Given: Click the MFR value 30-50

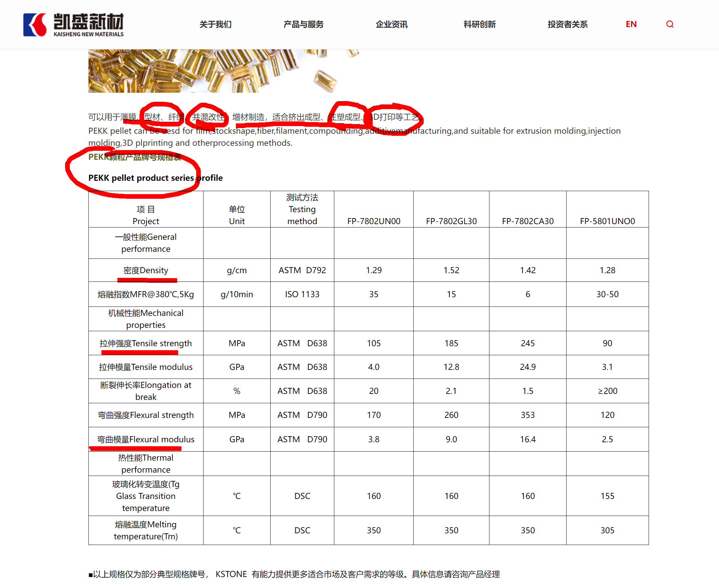Looking at the screenshot, I should (608, 295).
